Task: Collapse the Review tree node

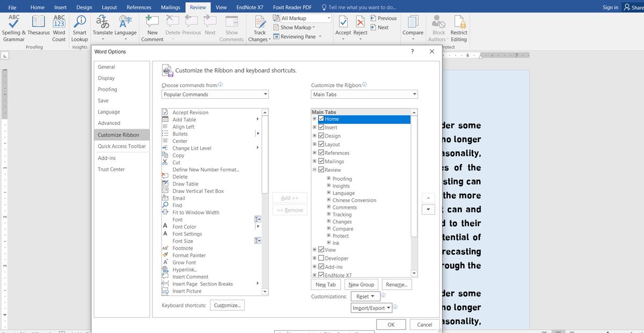Action: 315,170
